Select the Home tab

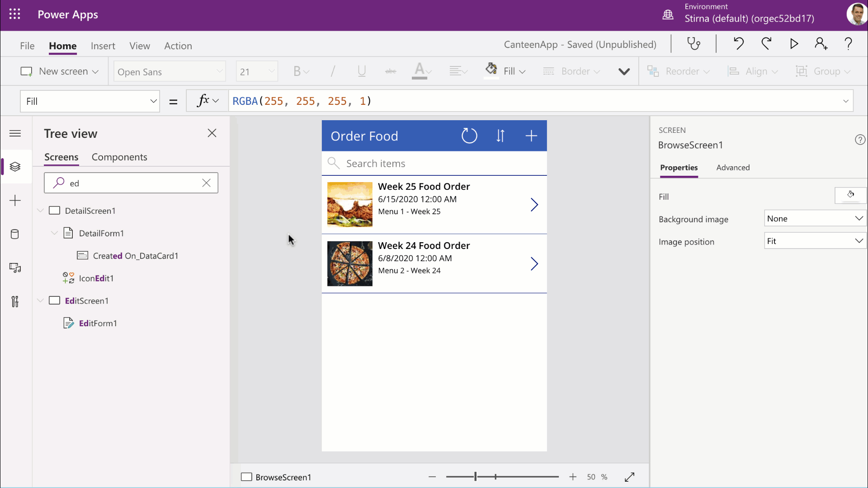click(63, 46)
